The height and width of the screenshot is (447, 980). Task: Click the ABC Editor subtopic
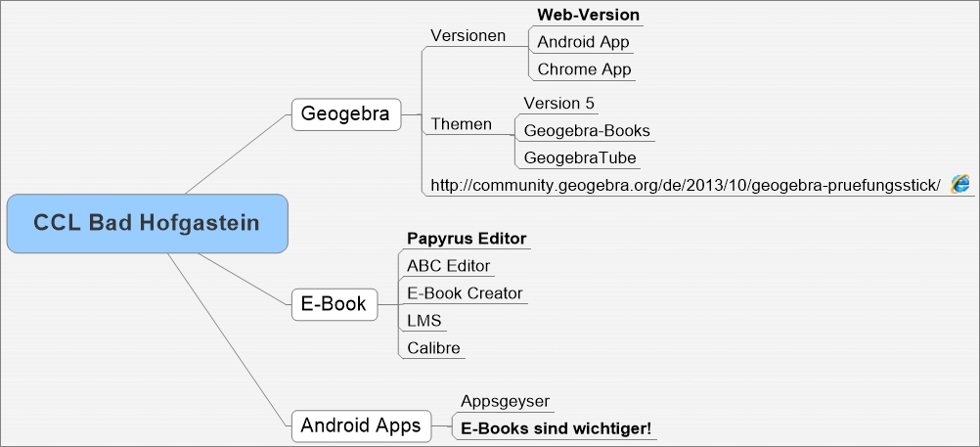[449, 266]
